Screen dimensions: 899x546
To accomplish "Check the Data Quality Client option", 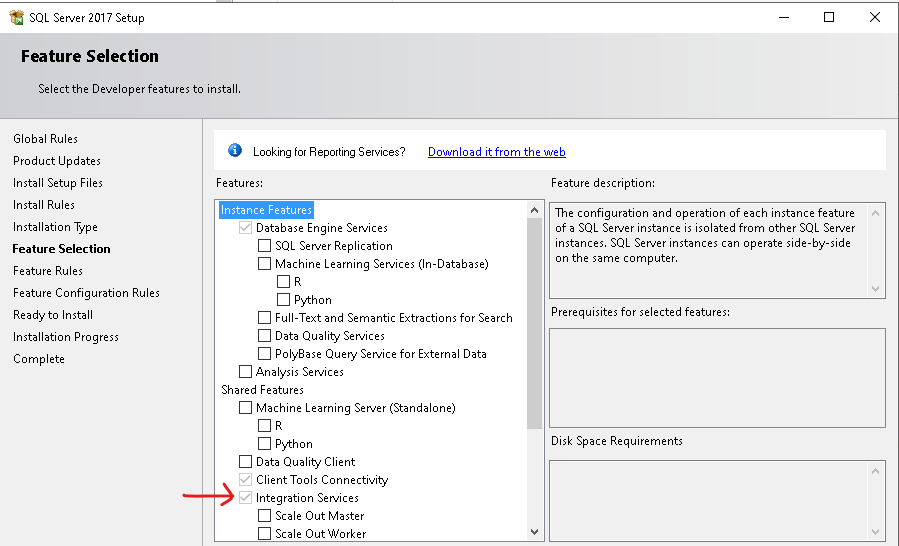I will click(x=246, y=462).
